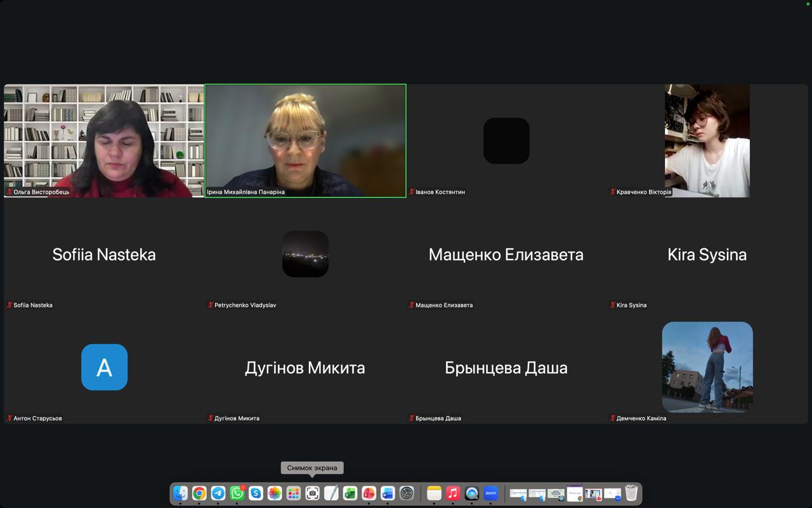This screenshot has height=508, width=812.
Task: Open Telegram from the dock
Action: click(218, 493)
